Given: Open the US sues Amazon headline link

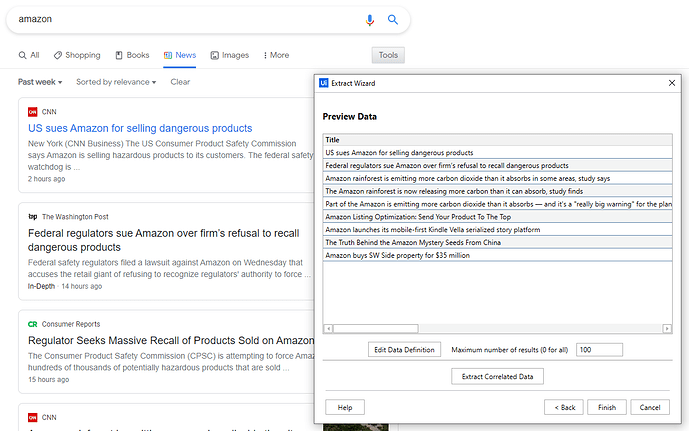Looking at the screenshot, I should point(140,128).
